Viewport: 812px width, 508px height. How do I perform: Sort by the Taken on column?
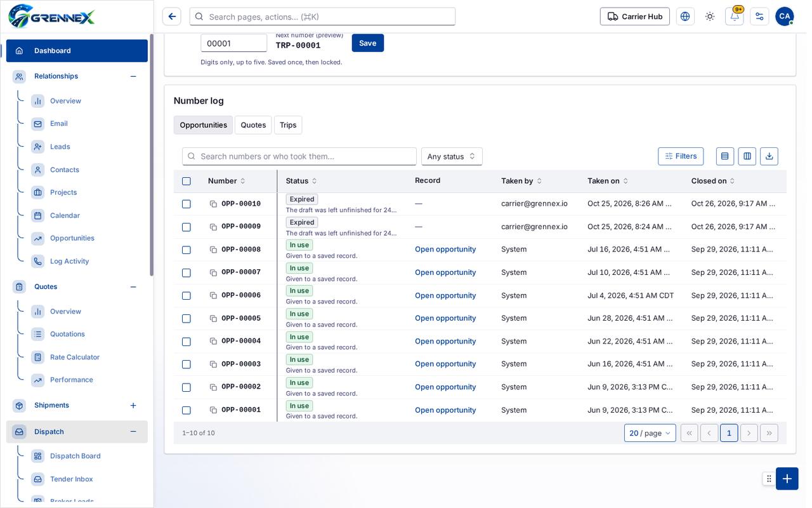[x=608, y=181]
